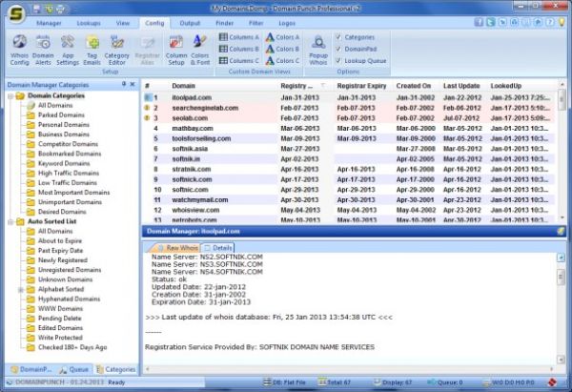This screenshot has height=392, width=572.
Task: Click the red status icon in status bar
Action: (552, 382)
